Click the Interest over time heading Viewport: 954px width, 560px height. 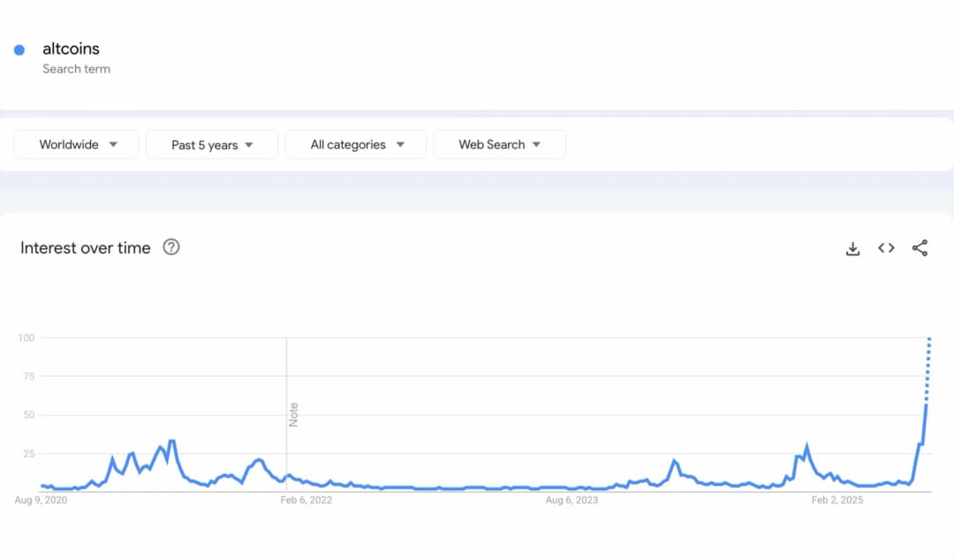pos(86,248)
